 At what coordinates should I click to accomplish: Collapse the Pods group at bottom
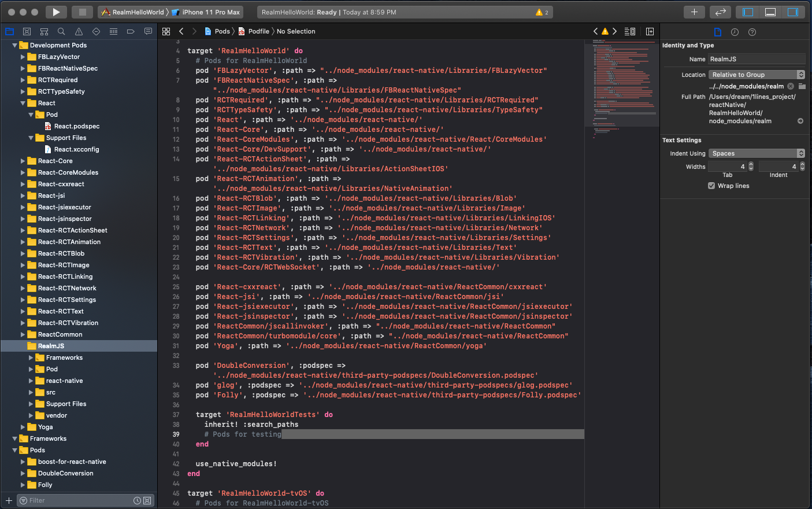pyautogui.click(x=15, y=450)
